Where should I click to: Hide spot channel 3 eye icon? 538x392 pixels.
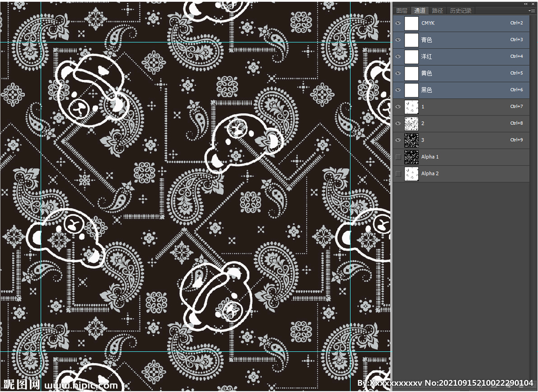(x=398, y=140)
